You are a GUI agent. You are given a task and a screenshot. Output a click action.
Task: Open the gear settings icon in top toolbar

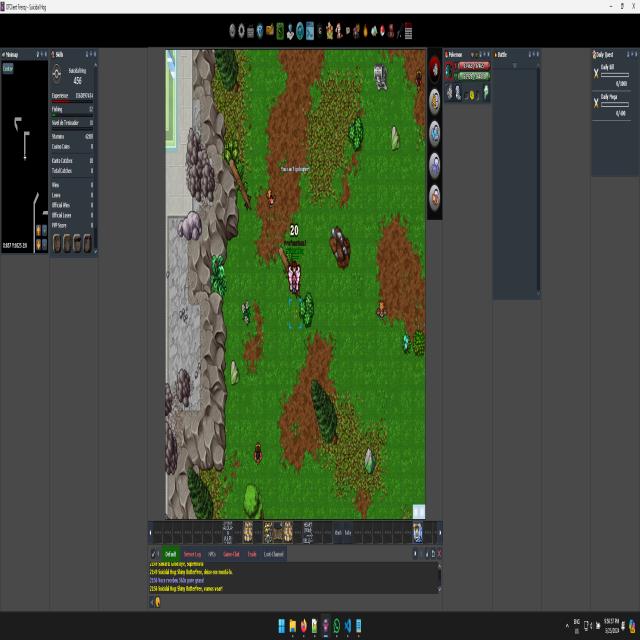(x=241, y=31)
